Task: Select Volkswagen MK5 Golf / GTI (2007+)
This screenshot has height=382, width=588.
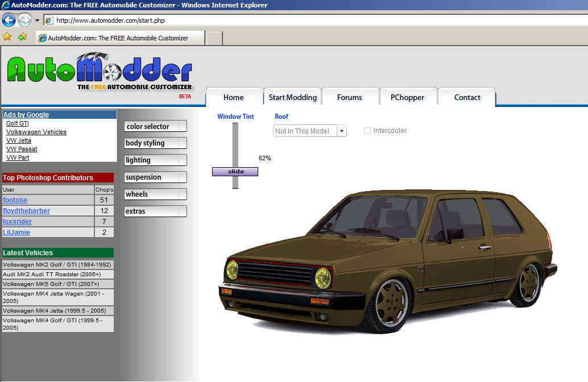Action: pos(58,284)
